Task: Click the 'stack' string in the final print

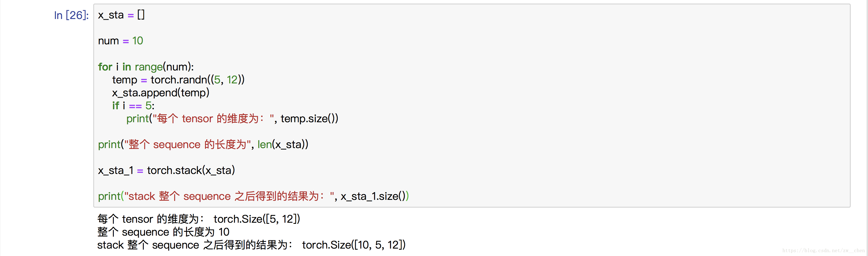Action: pos(142,196)
